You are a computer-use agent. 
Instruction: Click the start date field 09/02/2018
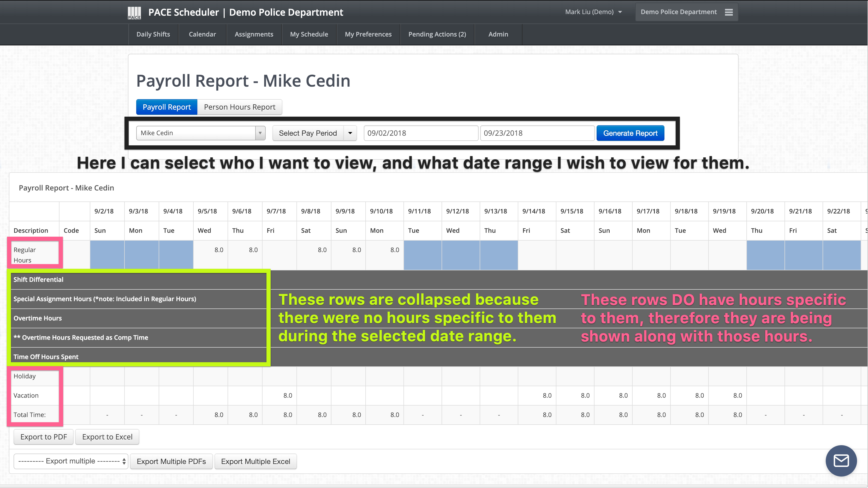pos(421,133)
